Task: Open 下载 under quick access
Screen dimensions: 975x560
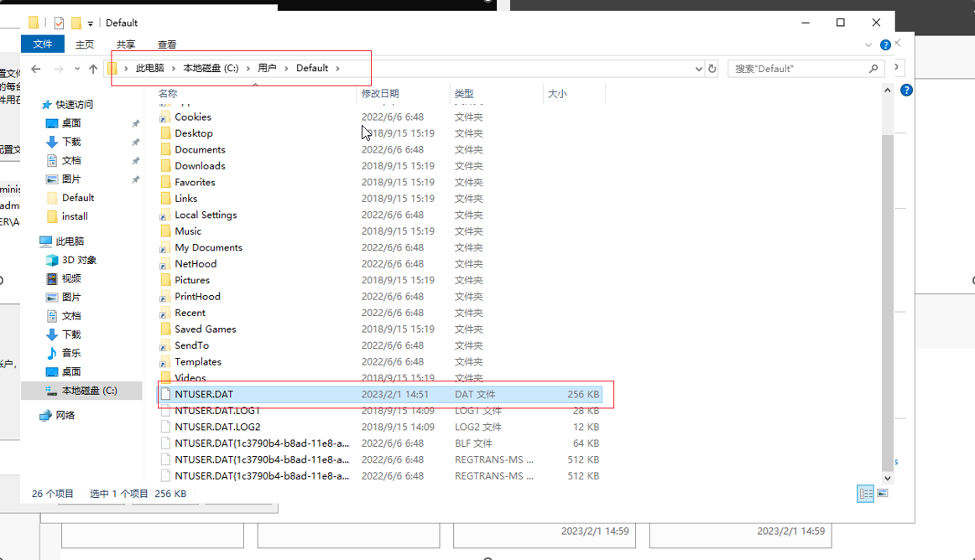Action: click(x=70, y=142)
